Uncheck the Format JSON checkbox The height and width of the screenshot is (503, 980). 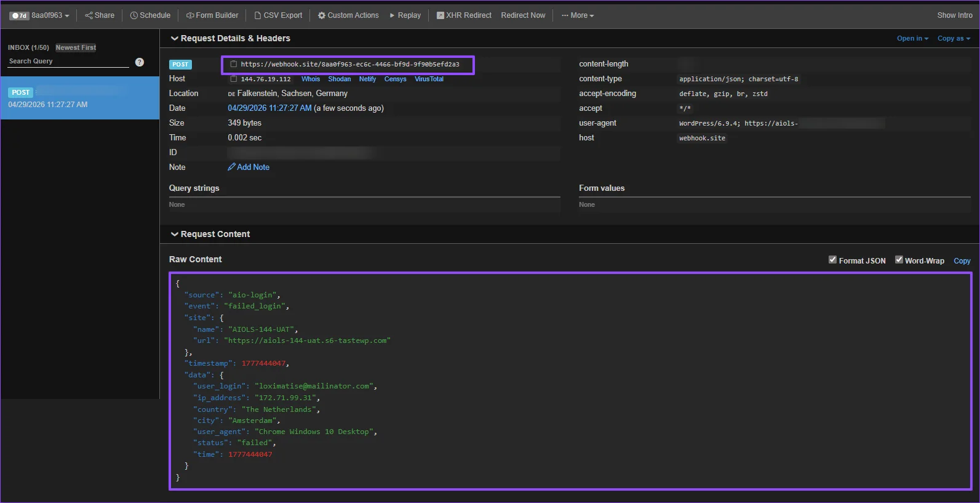click(832, 260)
